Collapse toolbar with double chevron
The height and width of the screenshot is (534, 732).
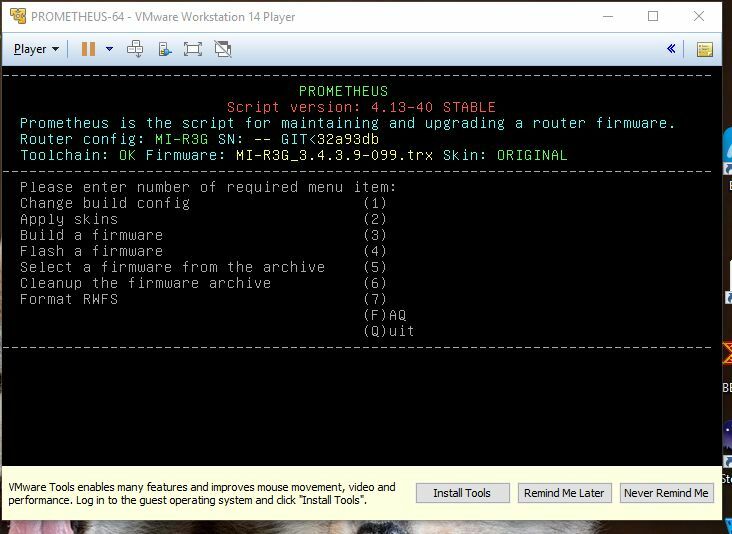tap(671, 49)
